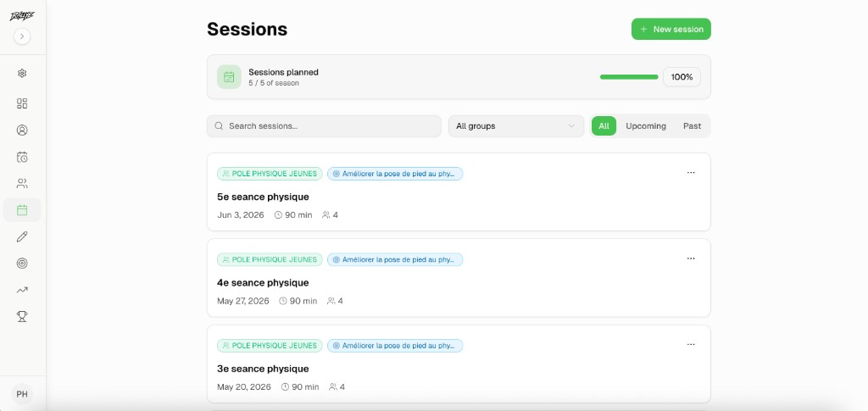Viewport: 868px width, 411px height.
Task: Click the app logo in the sidebar
Action: 22,16
